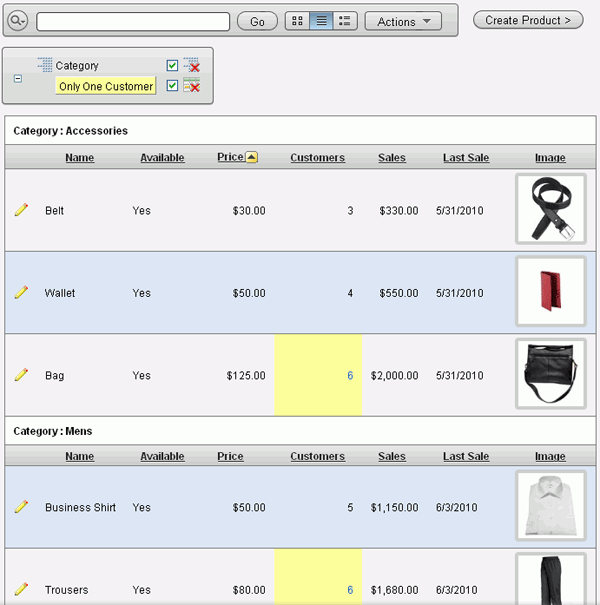
Task: Open the search column selector magnifier icon
Action: coord(18,20)
